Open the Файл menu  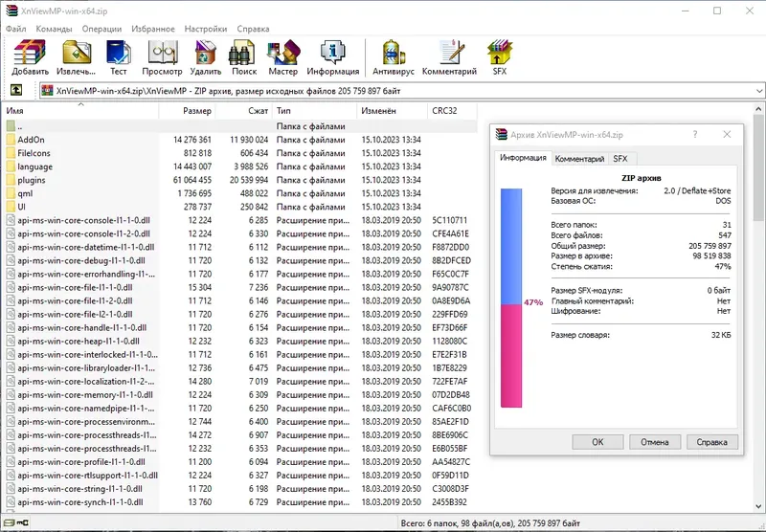16,29
